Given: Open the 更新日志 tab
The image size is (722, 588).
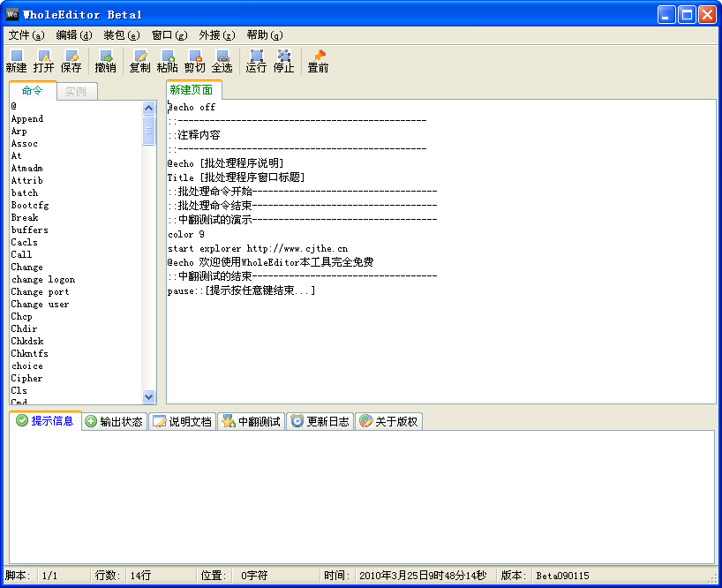Looking at the screenshot, I should tap(320, 422).
